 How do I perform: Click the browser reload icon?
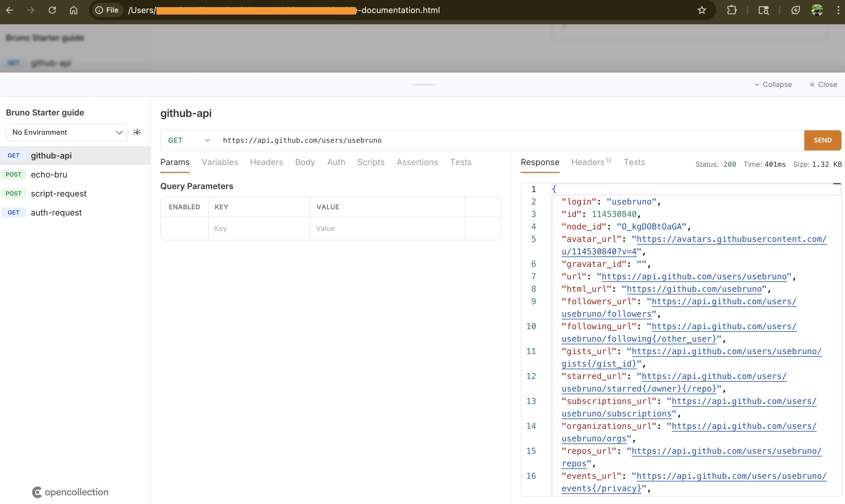(52, 10)
